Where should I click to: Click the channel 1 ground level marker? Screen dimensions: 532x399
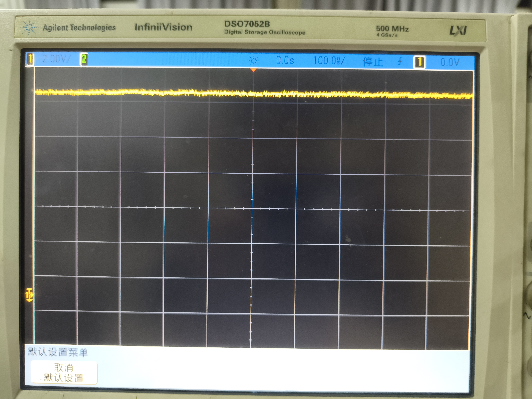click(29, 295)
